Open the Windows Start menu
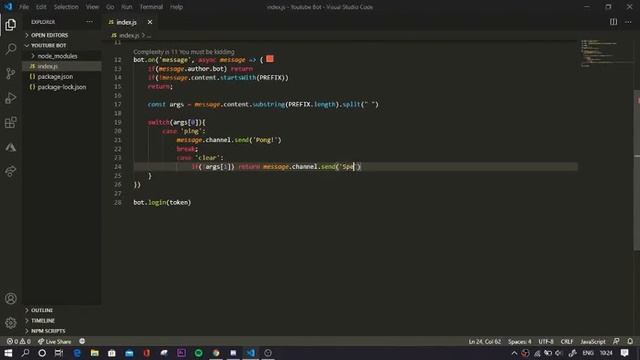Image resolution: width=640 pixels, height=360 pixels. (8, 353)
